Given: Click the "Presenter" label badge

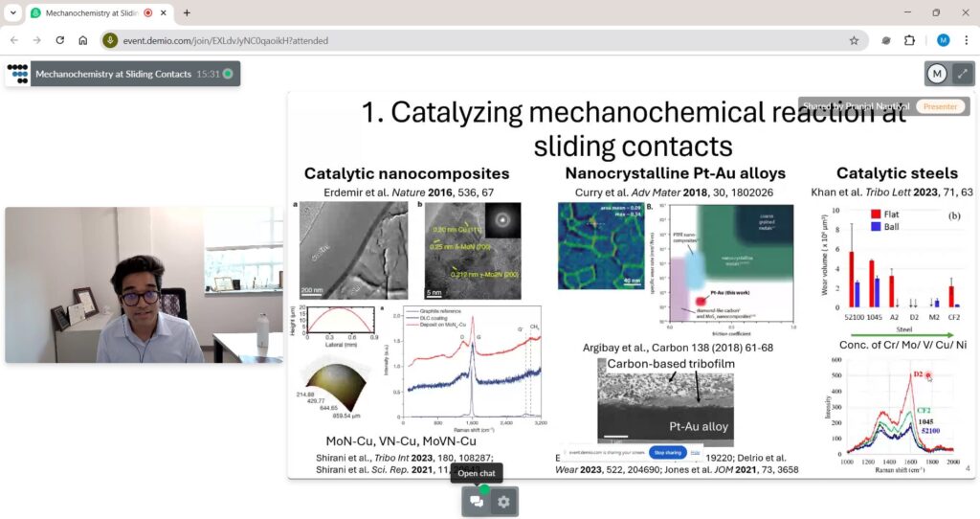Looking at the screenshot, I should (x=939, y=106).
